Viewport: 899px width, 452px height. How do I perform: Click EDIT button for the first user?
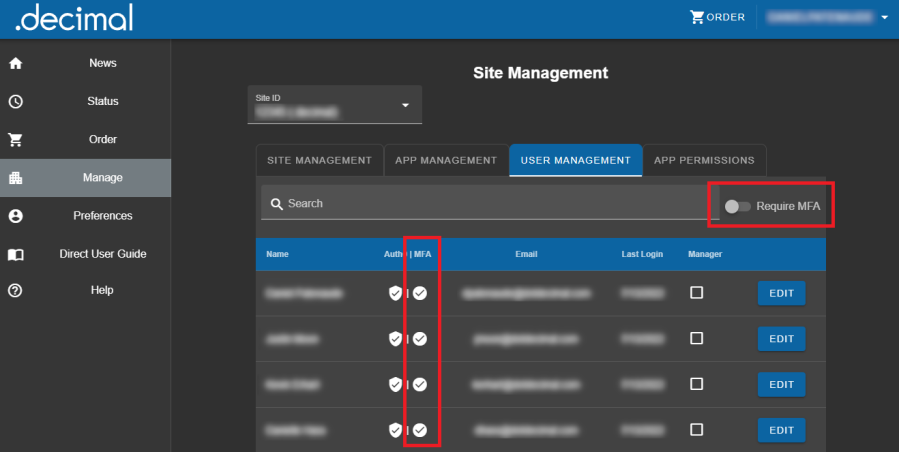(781, 293)
